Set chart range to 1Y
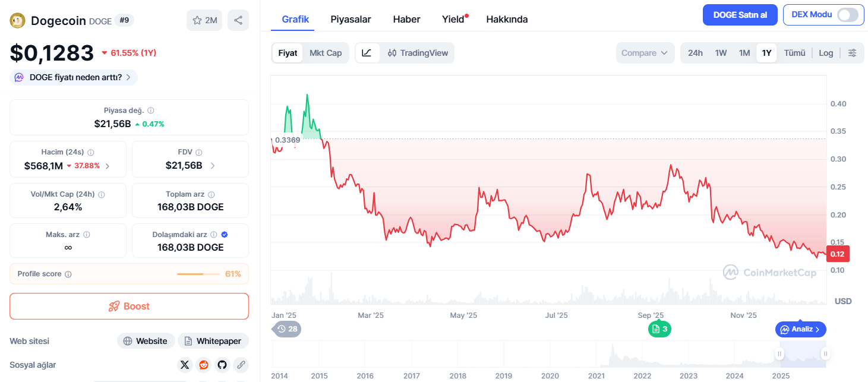Image resolution: width=868 pixels, height=382 pixels. pyautogui.click(x=766, y=53)
